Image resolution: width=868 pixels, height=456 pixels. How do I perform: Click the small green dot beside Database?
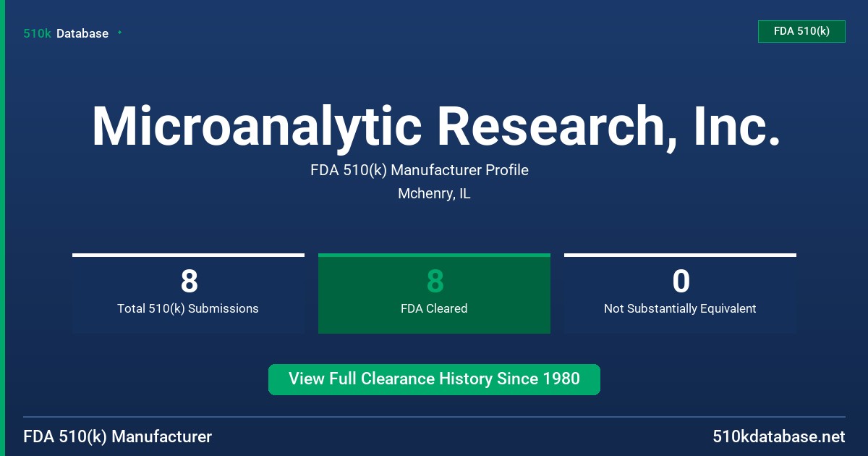119,33
